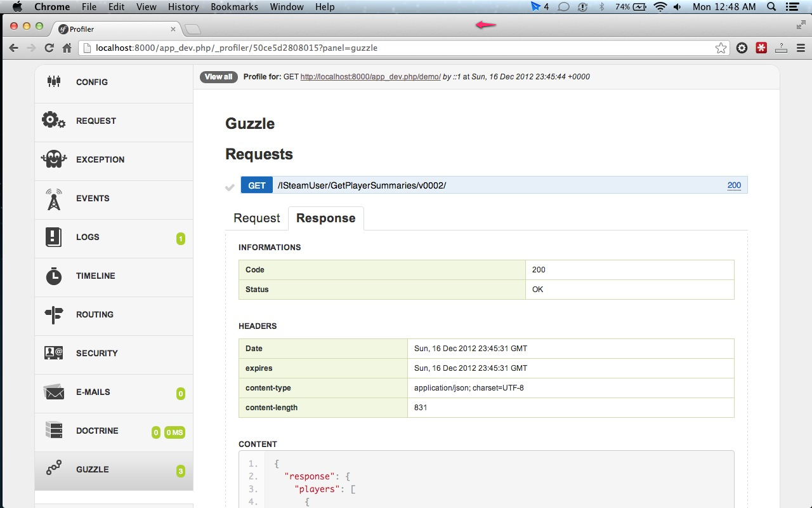The height and width of the screenshot is (508, 812).
Task: Open the Request gears icon
Action: [54, 120]
